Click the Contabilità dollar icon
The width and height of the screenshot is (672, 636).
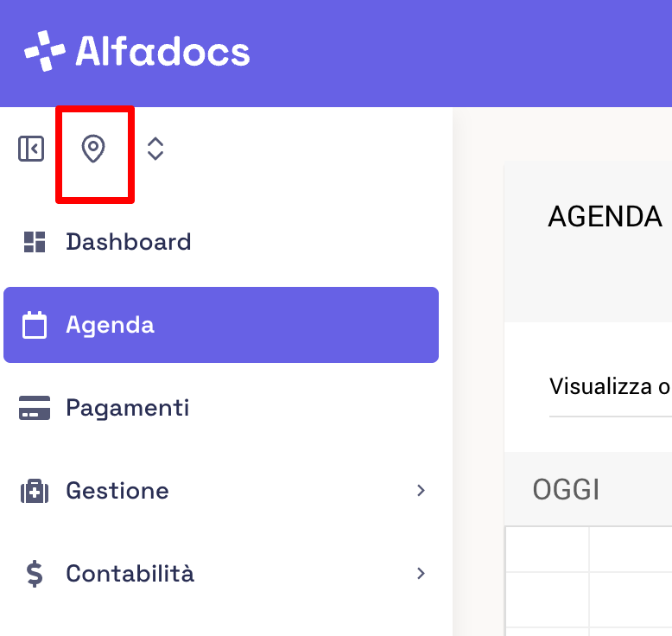[35, 574]
